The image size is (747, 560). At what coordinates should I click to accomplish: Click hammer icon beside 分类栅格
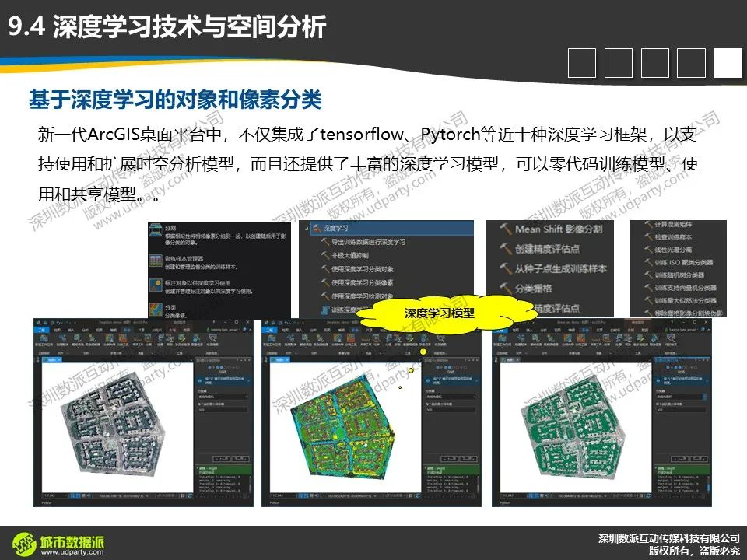(506, 288)
